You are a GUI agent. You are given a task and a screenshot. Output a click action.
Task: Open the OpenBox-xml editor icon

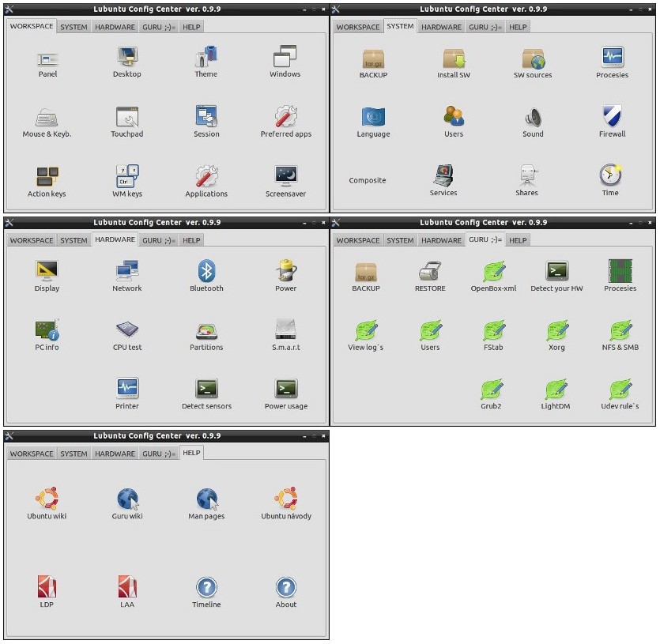point(494,271)
